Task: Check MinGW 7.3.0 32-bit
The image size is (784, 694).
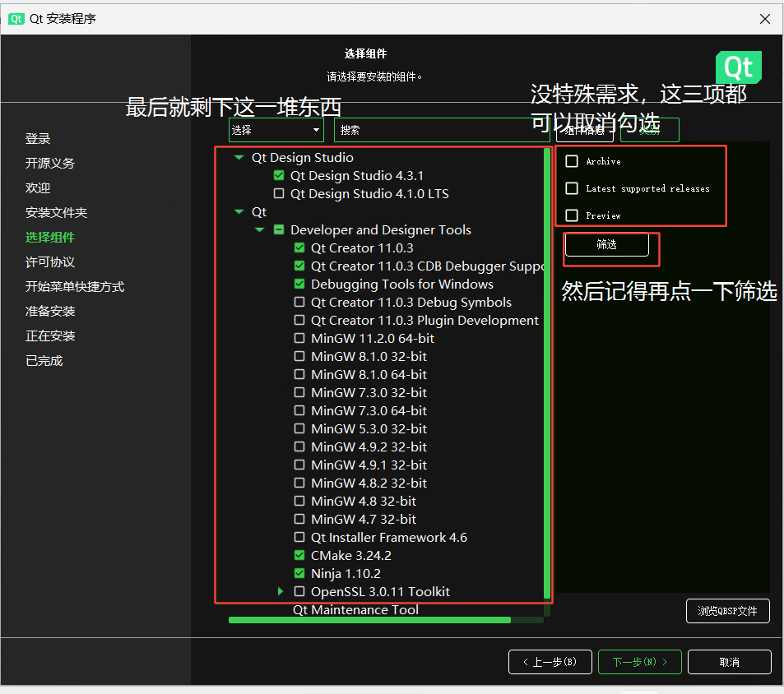Action: click(x=299, y=392)
